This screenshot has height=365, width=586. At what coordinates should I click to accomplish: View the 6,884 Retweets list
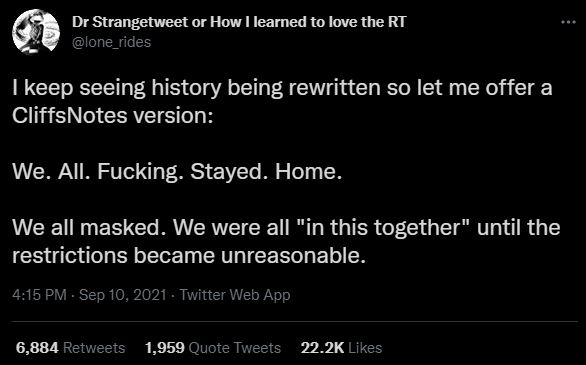pos(70,348)
